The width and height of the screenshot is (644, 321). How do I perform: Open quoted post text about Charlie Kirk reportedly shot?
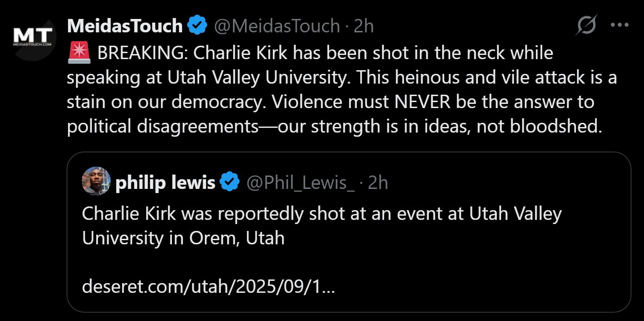pos(321,213)
